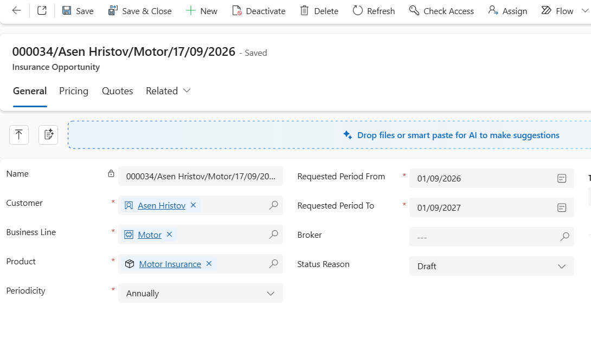Click Save & Close
The height and width of the screenshot is (364, 591).
pos(140,11)
